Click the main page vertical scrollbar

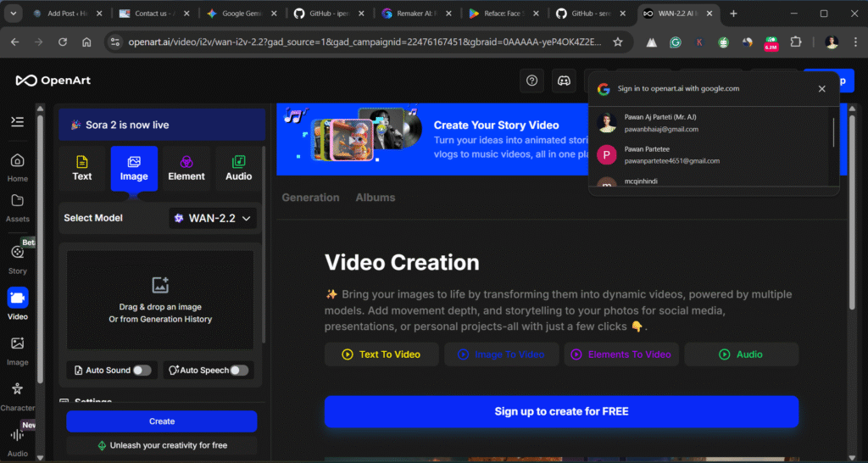pyautogui.click(x=853, y=210)
